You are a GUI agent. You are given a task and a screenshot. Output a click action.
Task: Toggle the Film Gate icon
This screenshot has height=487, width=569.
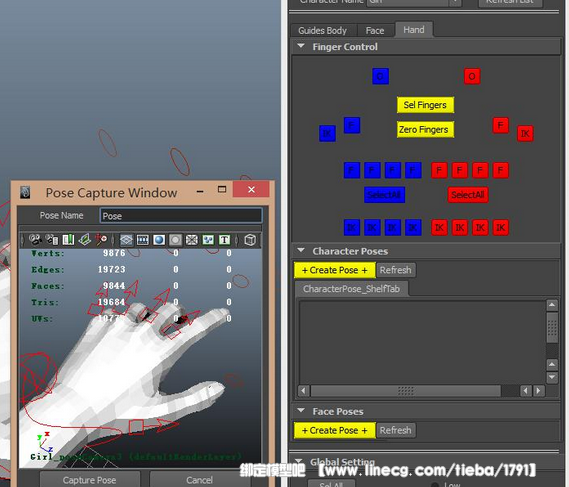click(143, 240)
